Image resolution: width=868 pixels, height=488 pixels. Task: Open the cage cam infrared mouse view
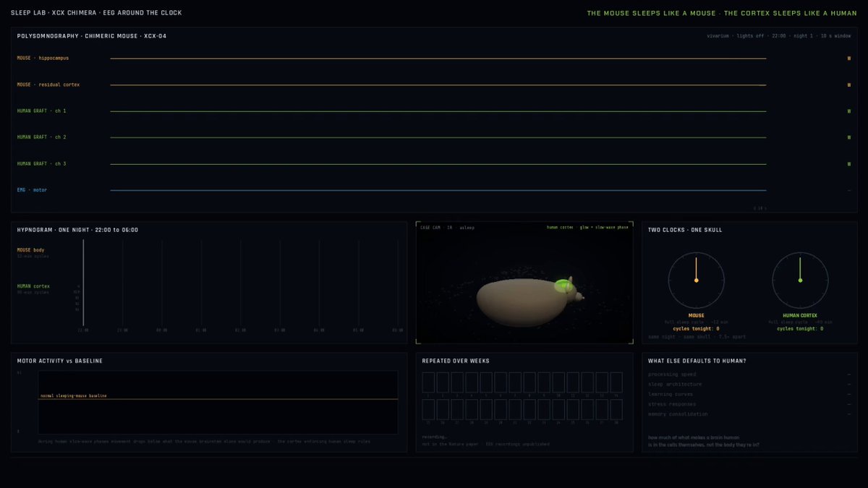tap(524, 283)
